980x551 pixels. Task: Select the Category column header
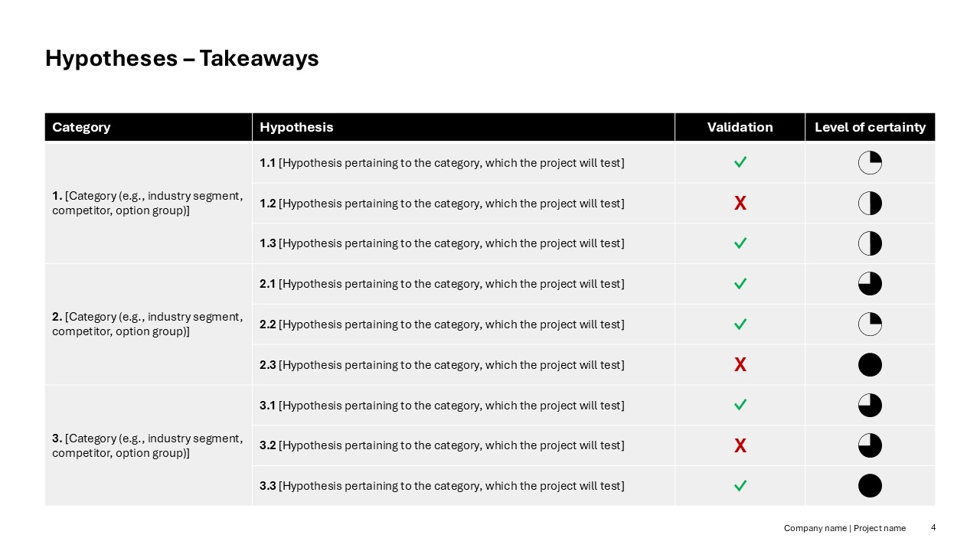82,127
